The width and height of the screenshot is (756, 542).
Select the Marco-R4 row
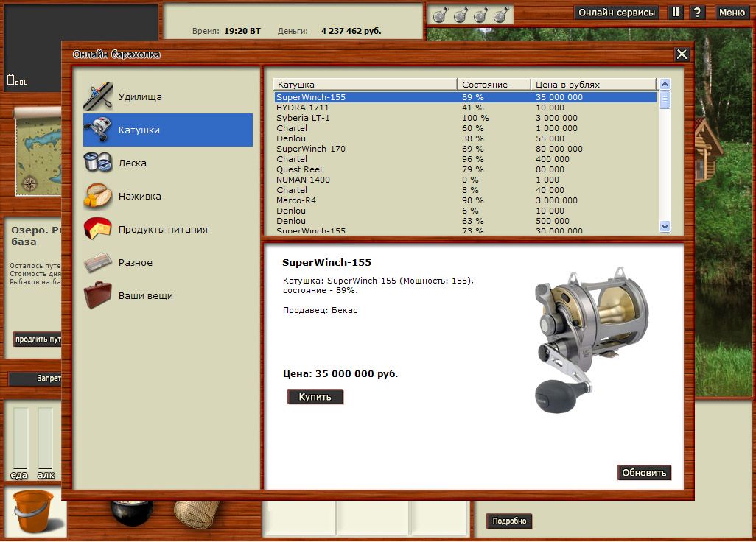tap(465, 200)
